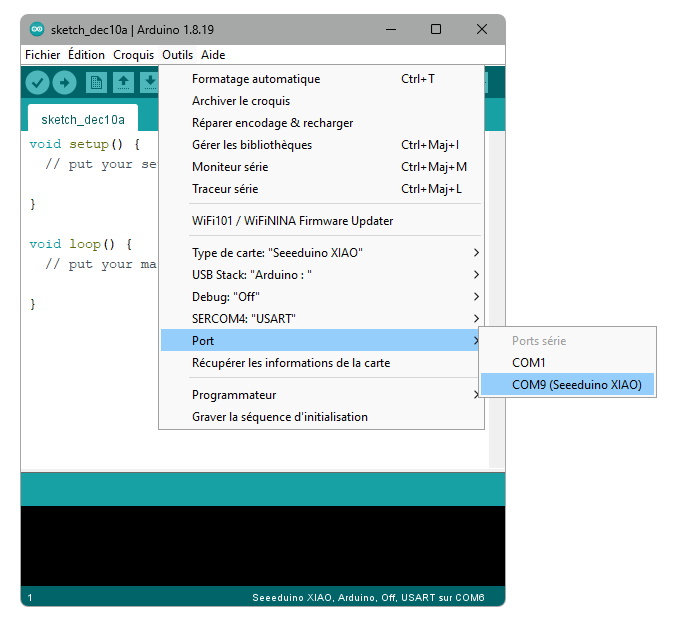
Task: Open Gérer les bibliothèques
Action: (x=252, y=145)
